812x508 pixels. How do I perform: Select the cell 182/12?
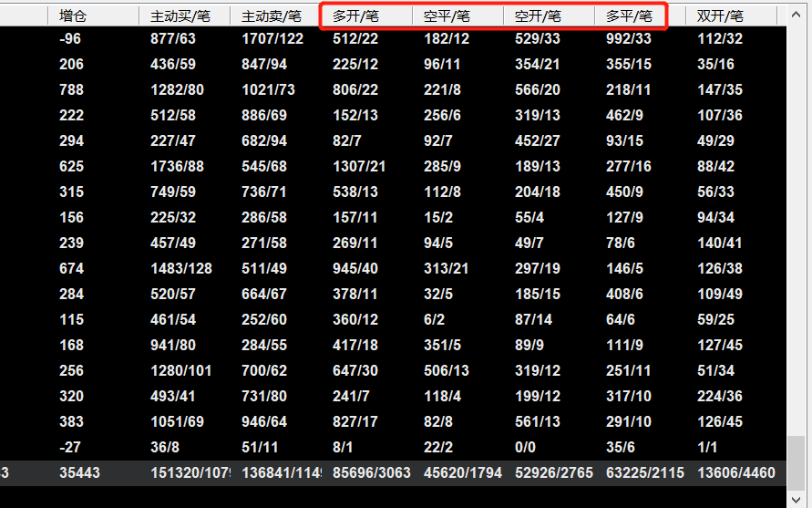tap(447, 38)
